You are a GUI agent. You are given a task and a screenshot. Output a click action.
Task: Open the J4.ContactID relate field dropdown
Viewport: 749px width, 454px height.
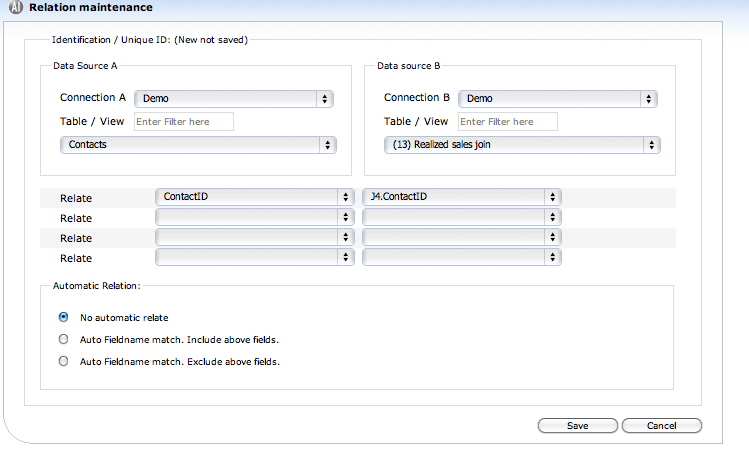[461, 197]
